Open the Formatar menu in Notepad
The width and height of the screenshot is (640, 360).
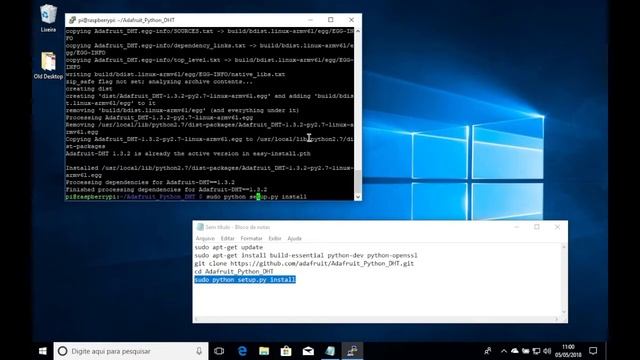click(x=251, y=238)
